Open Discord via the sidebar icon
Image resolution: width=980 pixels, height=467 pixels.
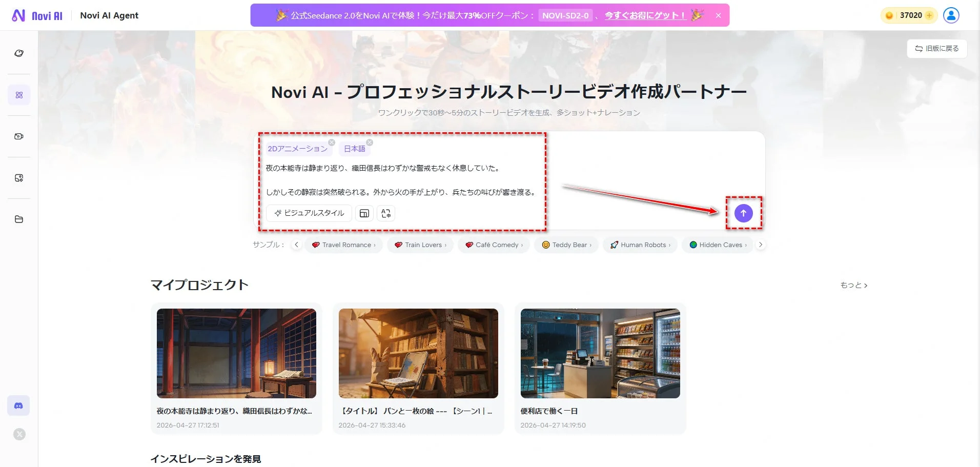click(19, 405)
